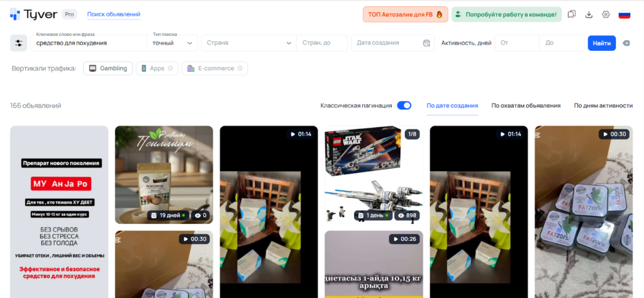Clear search with the erase icon
Screen dimensions: 644x298
[626, 43]
